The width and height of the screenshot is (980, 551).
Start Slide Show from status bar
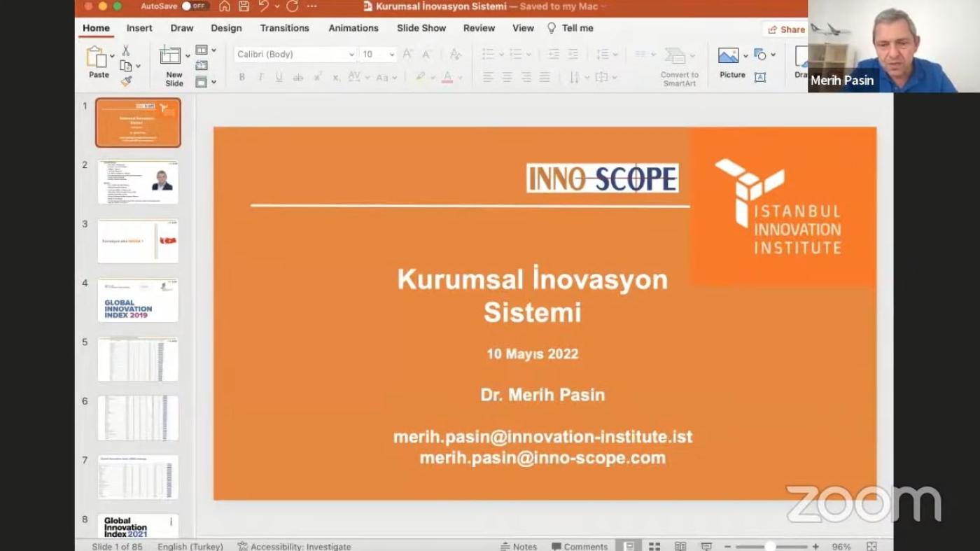point(706,546)
